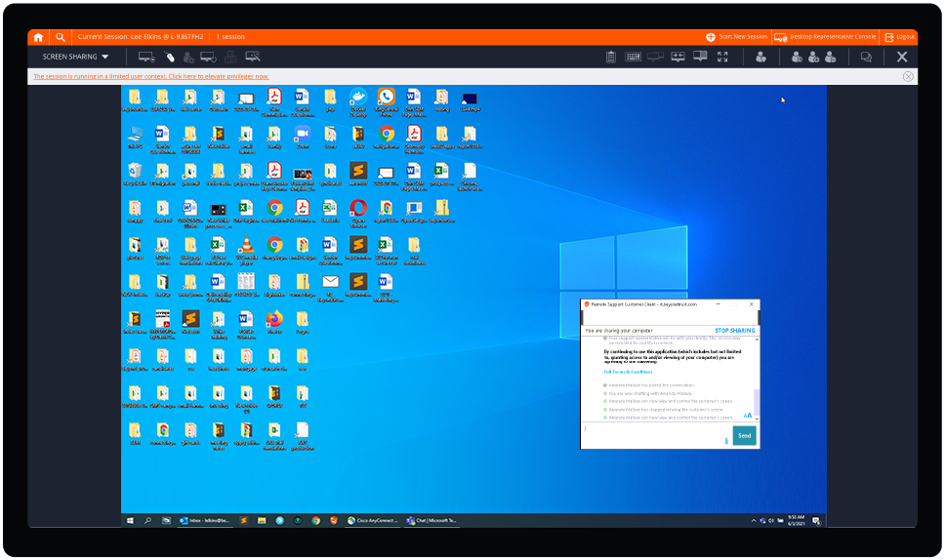The width and height of the screenshot is (945, 560).
Task: Toggle the mouse control toolbar icon
Action: pyautogui.click(x=170, y=57)
